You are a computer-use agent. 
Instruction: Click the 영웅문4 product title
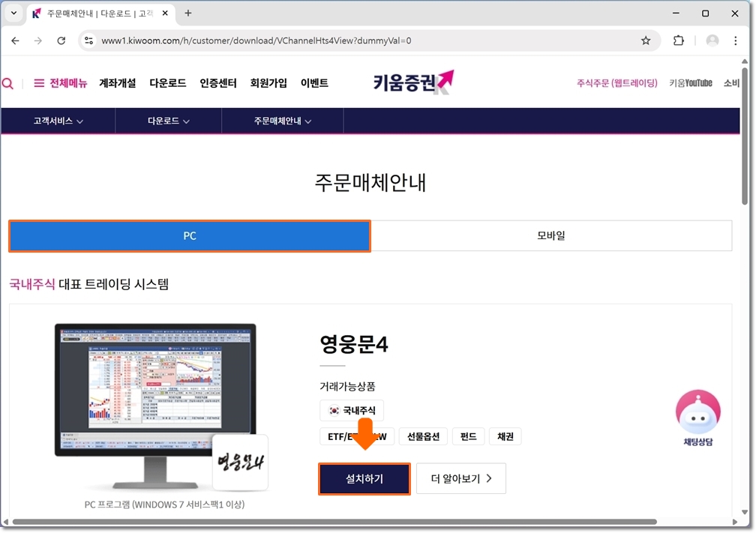coord(354,344)
